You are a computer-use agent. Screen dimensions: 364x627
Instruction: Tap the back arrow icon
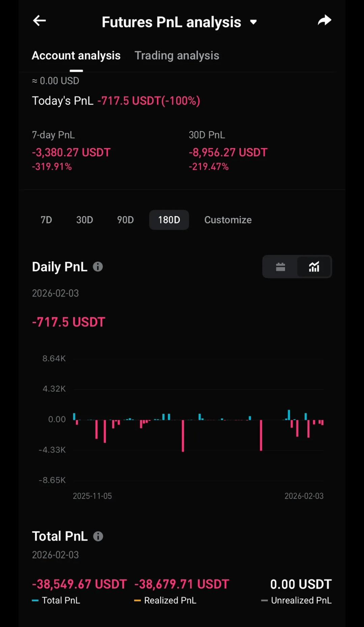click(39, 21)
